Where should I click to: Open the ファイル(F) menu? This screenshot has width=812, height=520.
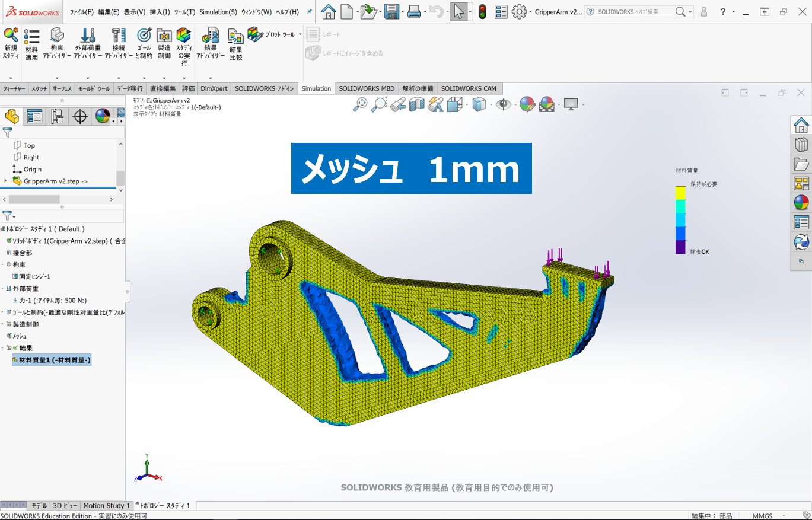82,12
